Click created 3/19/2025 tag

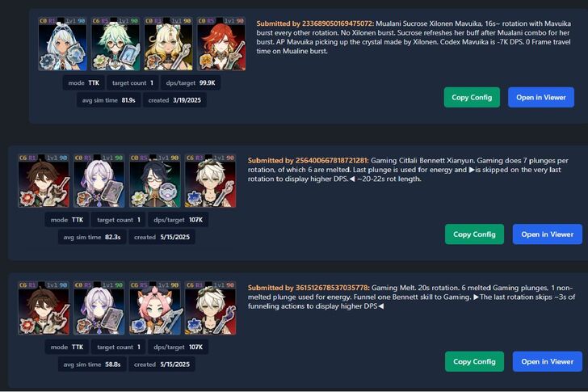[174, 100]
